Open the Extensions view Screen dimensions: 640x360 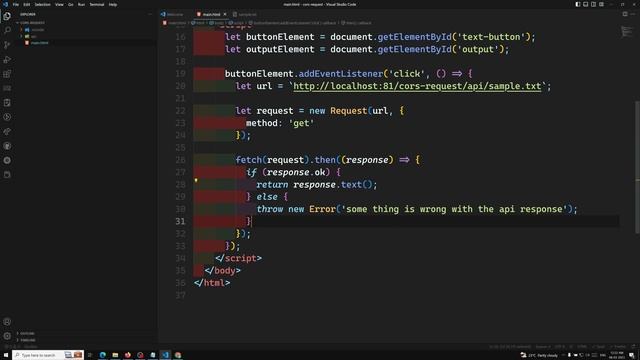coord(7,74)
